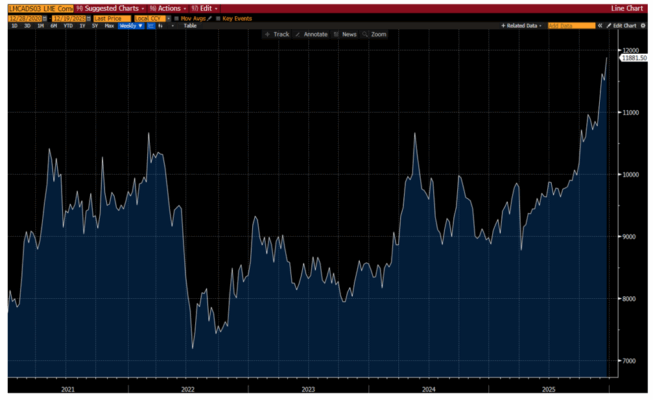Viewport: 653px width, 400px height.
Task: Open the Edit menu
Action: (x=206, y=8)
